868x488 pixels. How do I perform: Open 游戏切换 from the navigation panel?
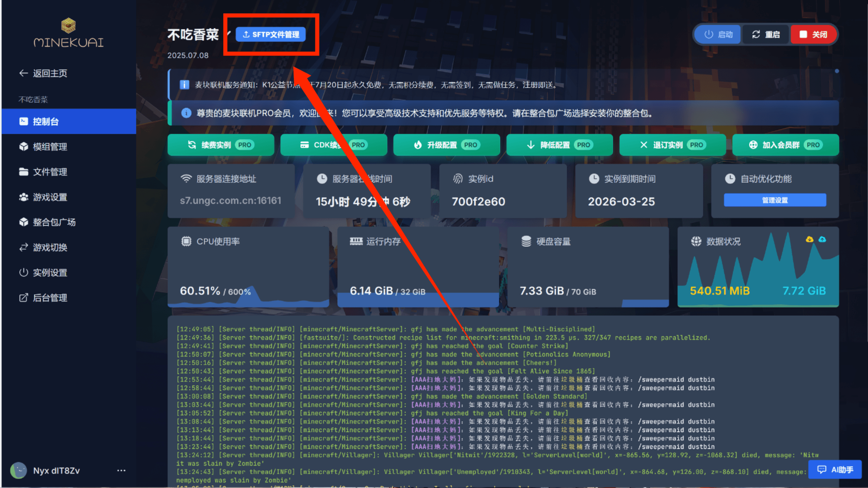coord(50,247)
